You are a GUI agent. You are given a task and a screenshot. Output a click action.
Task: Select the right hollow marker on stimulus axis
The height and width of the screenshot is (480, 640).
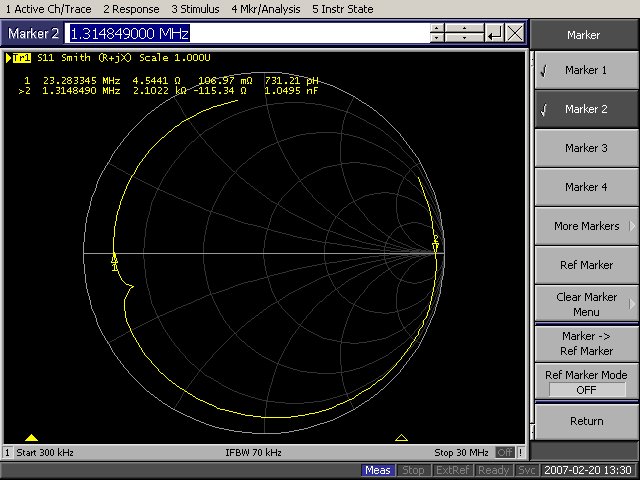401,438
